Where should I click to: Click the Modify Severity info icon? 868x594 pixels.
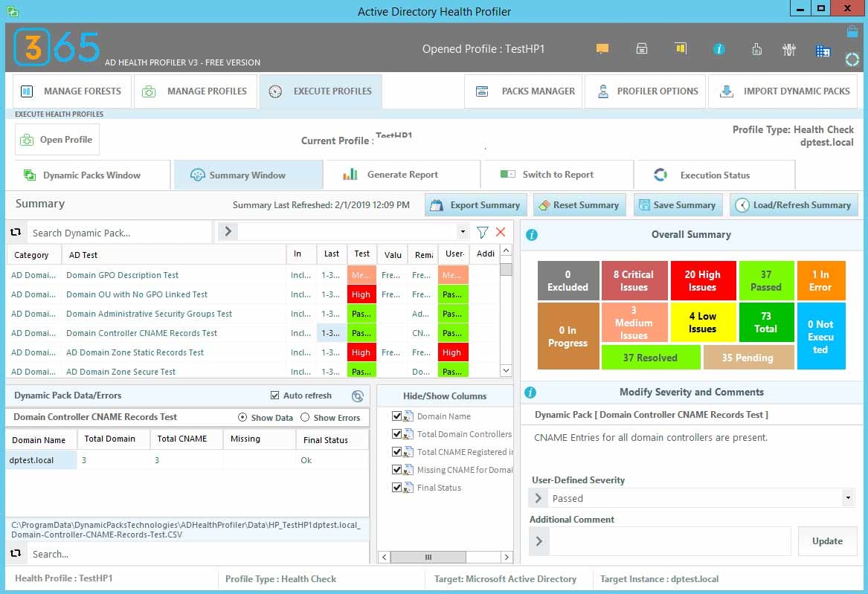pos(530,392)
